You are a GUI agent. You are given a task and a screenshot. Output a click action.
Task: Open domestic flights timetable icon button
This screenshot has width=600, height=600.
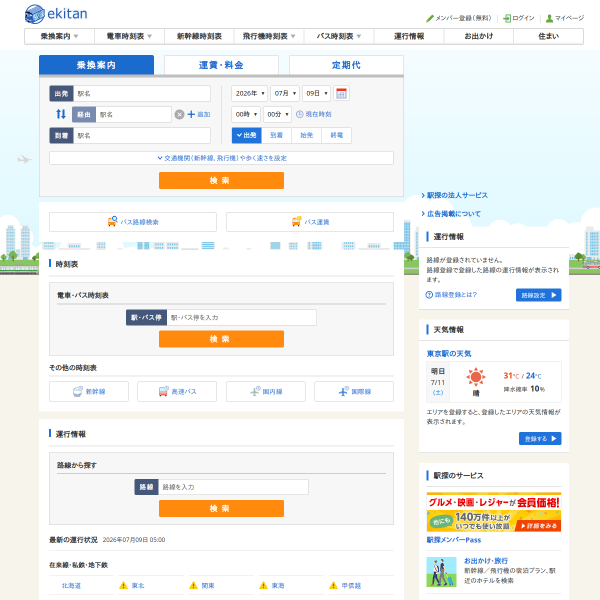click(266, 391)
